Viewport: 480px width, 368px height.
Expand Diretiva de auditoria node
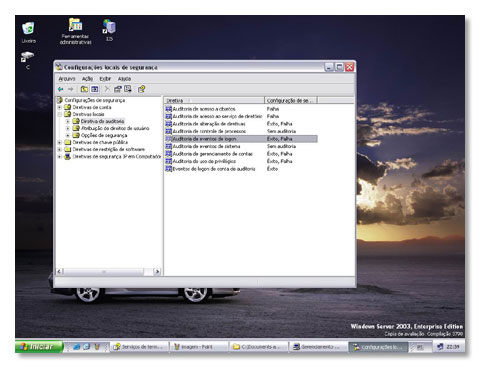(x=68, y=121)
